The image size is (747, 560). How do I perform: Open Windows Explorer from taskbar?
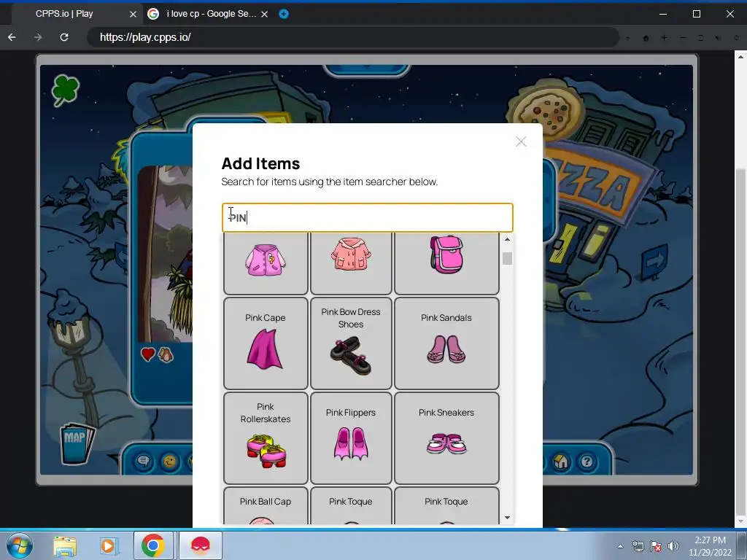[65, 545]
